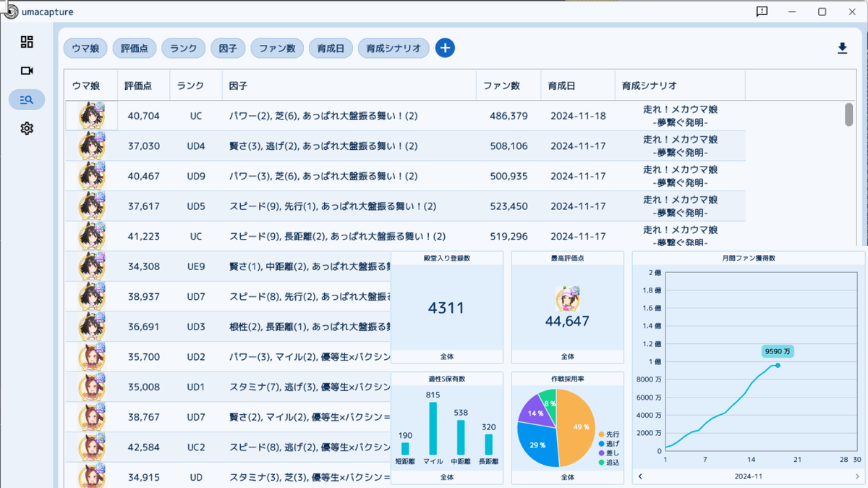Click the 短距離 bar labeled 190
Screen dimensions: 868x488
pos(405,449)
